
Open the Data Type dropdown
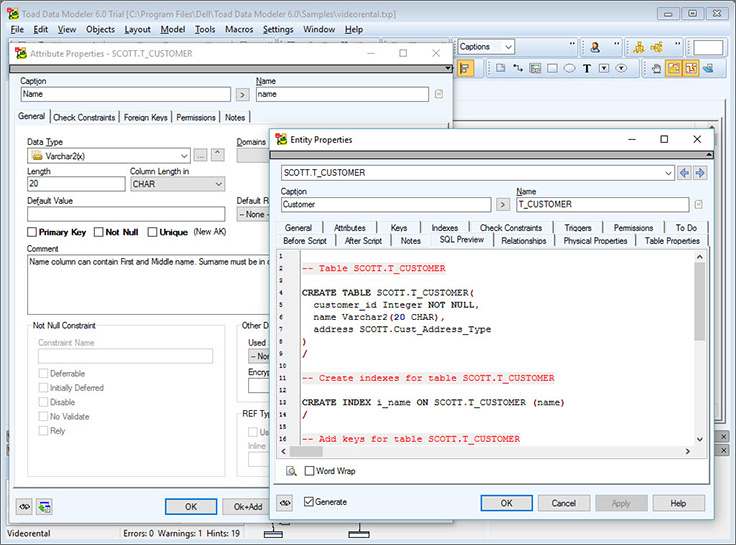point(185,156)
